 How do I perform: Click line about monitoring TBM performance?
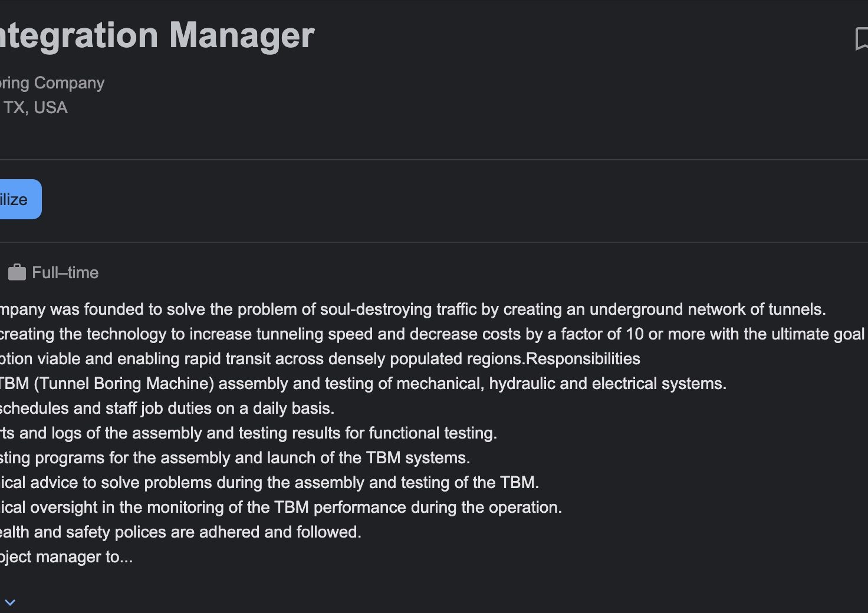point(281,507)
